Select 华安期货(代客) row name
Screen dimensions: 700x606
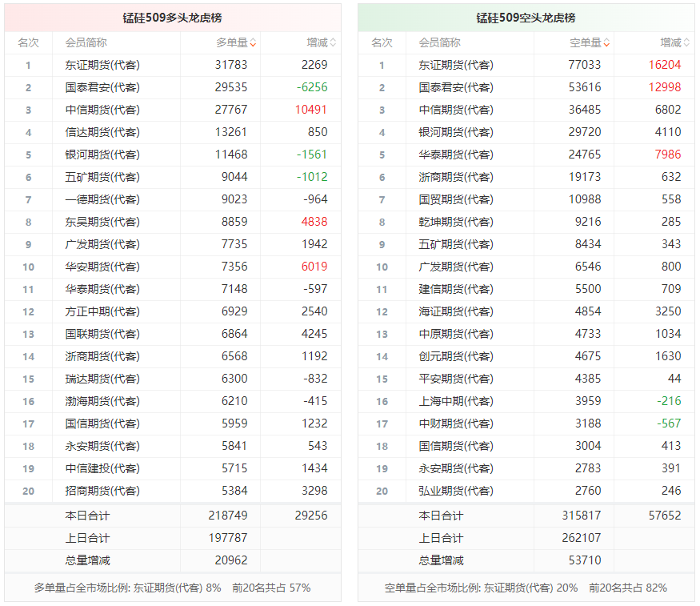coord(102,267)
